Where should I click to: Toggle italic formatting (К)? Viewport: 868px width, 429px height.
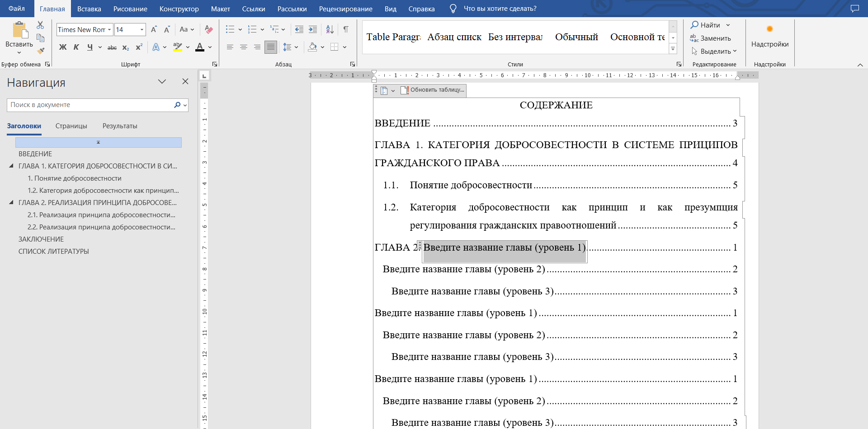76,47
